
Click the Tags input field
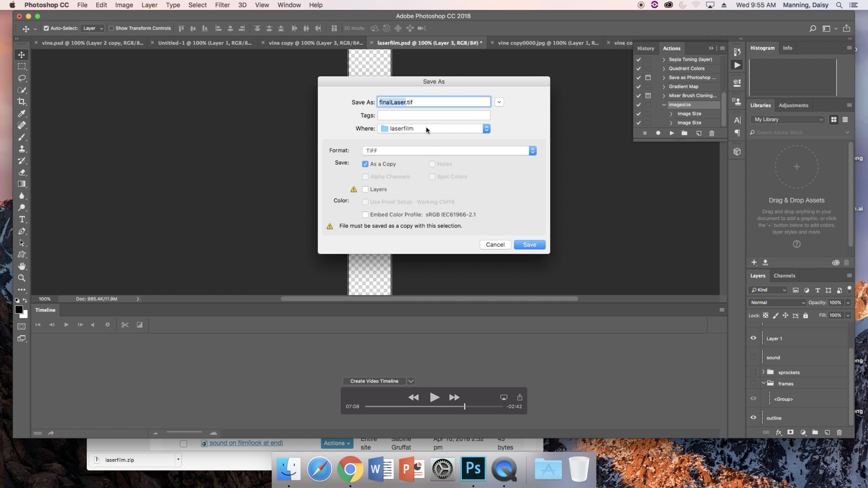[x=434, y=115]
